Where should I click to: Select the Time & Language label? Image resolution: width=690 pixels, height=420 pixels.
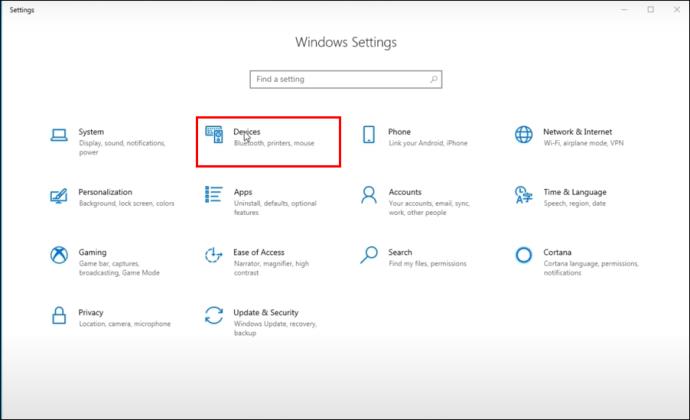[575, 192]
